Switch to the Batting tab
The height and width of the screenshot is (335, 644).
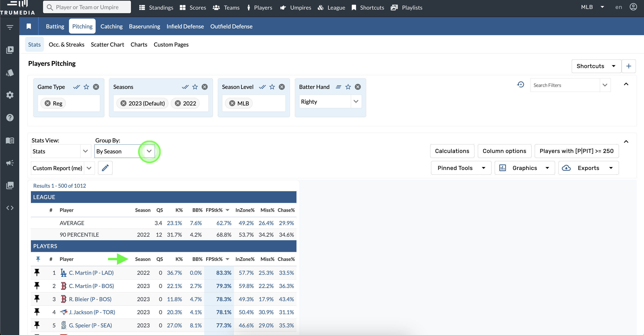pyautogui.click(x=55, y=26)
